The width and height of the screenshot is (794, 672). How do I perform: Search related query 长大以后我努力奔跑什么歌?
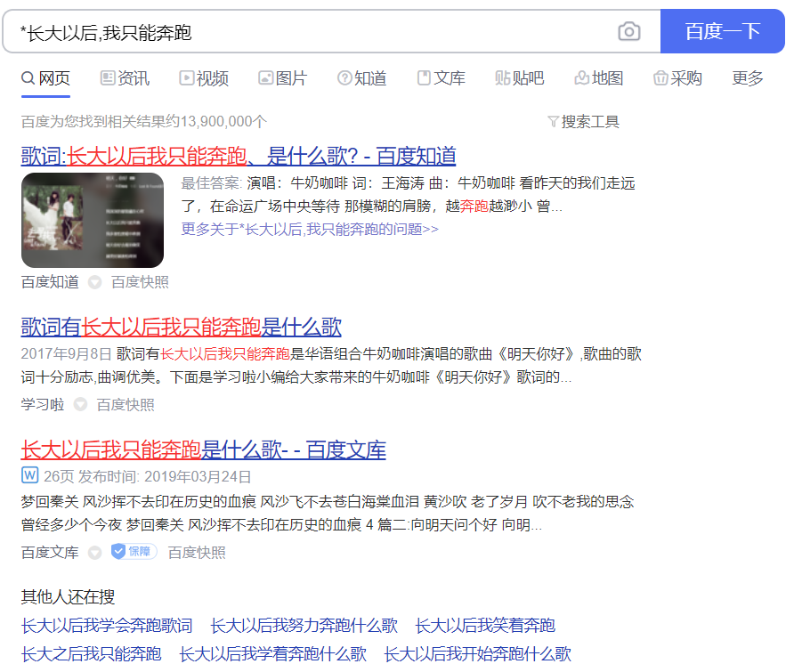click(304, 626)
